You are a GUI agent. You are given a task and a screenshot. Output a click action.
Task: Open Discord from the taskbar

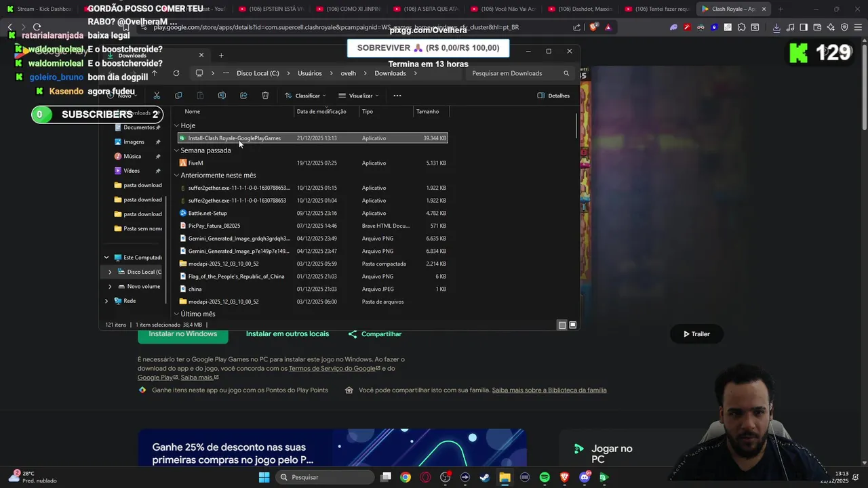click(585, 477)
